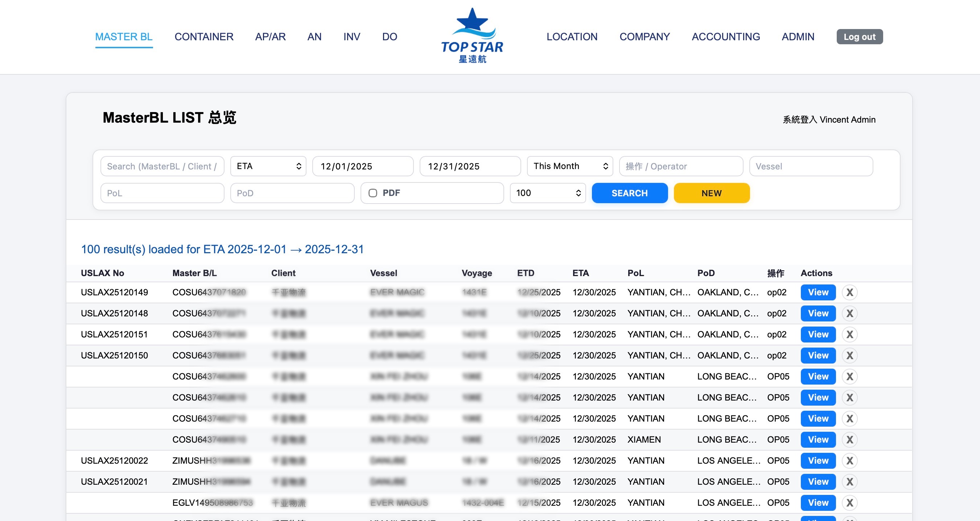Screen dimensions: 980x521
Task: Click X icon for USLAX25120148 row
Action: tap(849, 313)
